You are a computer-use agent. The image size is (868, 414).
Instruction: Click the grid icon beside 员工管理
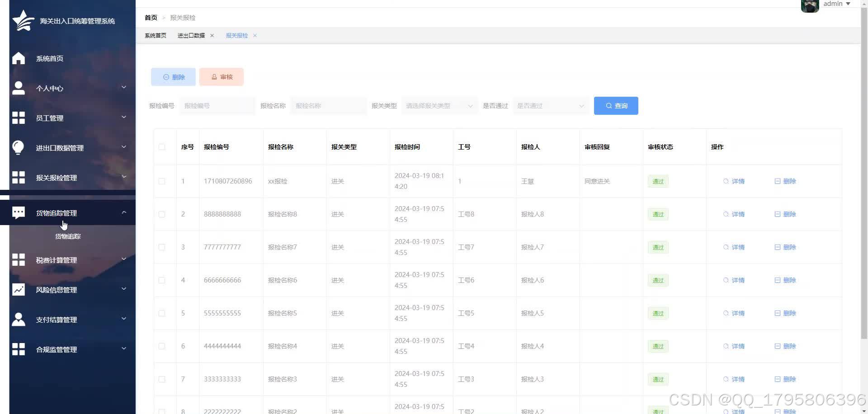(x=19, y=118)
